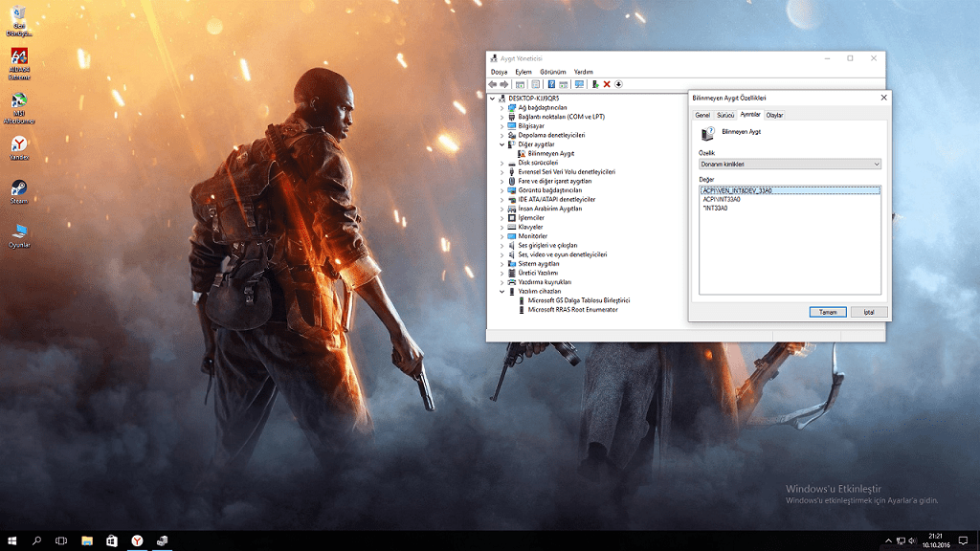The image size is (980, 551).
Task: Click the blue Help icon in toolbar
Action: [x=551, y=84]
